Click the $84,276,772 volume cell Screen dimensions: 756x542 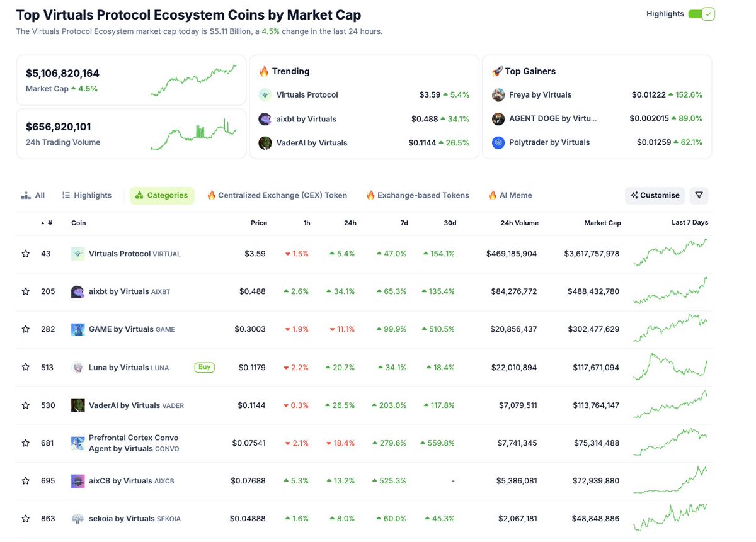tap(514, 291)
